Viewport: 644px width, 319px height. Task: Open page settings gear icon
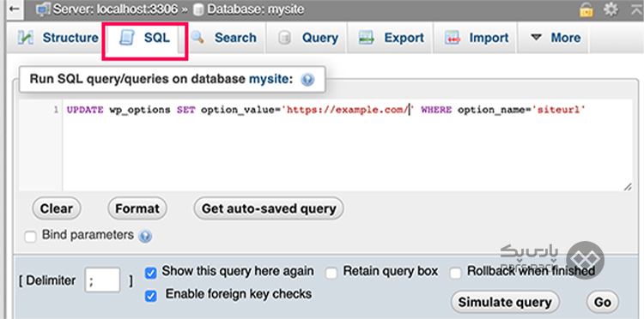(611, 9)
